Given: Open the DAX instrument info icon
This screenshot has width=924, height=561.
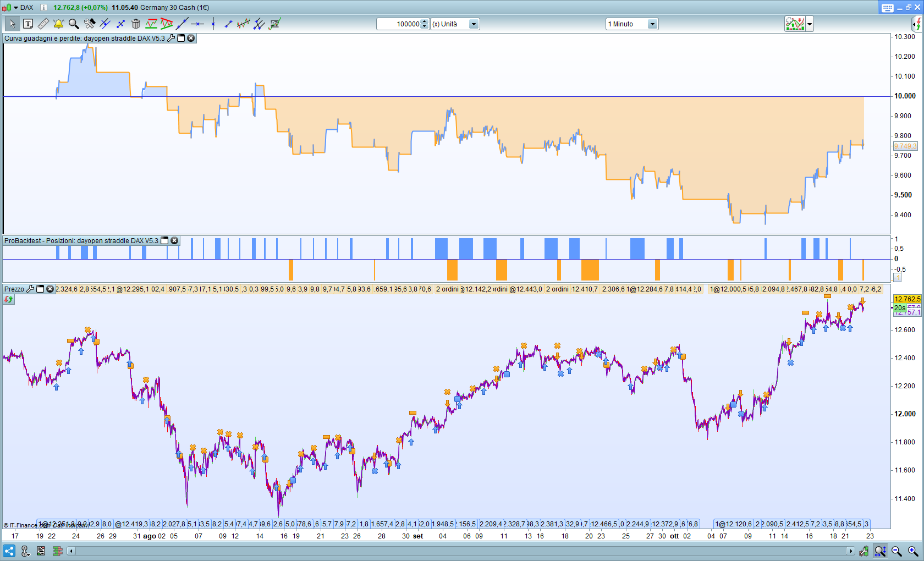Looking at the screenshot, I should (43, 7).
